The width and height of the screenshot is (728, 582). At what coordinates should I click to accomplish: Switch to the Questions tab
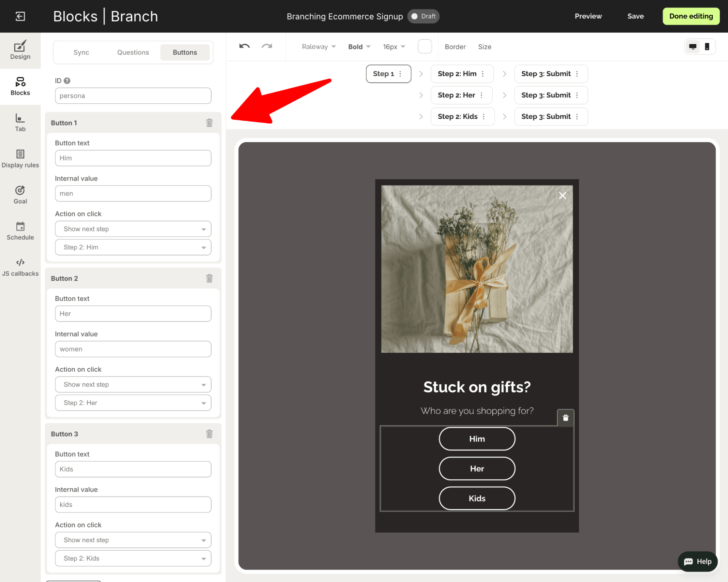133,52
